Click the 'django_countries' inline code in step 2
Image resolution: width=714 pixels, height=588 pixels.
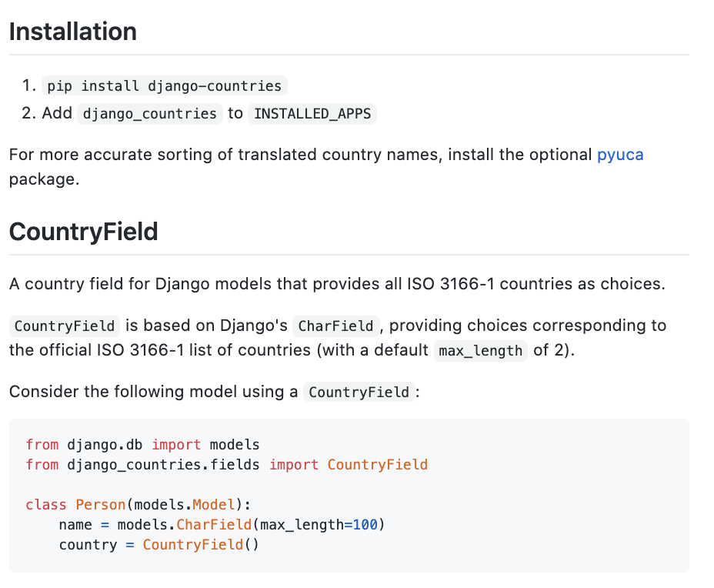pos(150,113)
